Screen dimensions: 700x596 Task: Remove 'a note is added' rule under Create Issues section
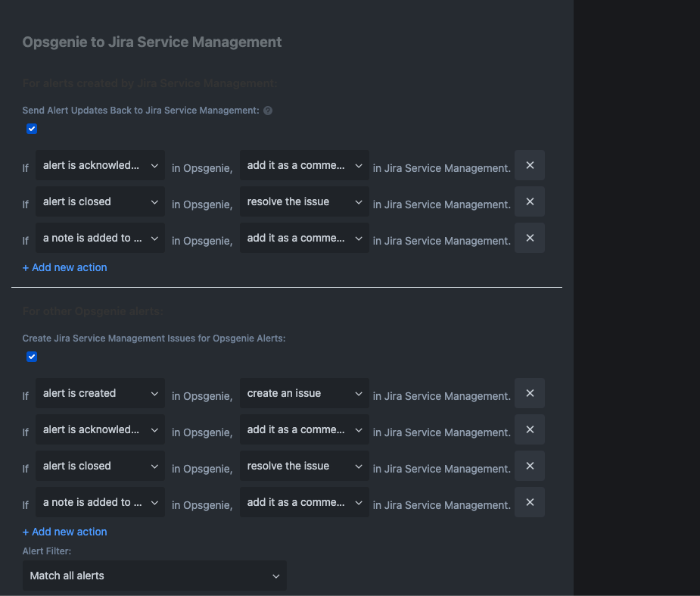tap(530, 502)
